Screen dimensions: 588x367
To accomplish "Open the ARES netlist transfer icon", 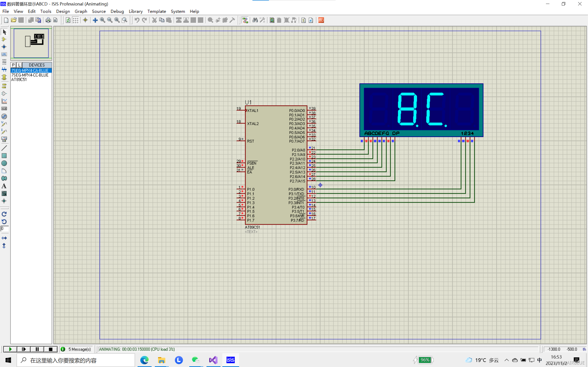I will (321, 20).
